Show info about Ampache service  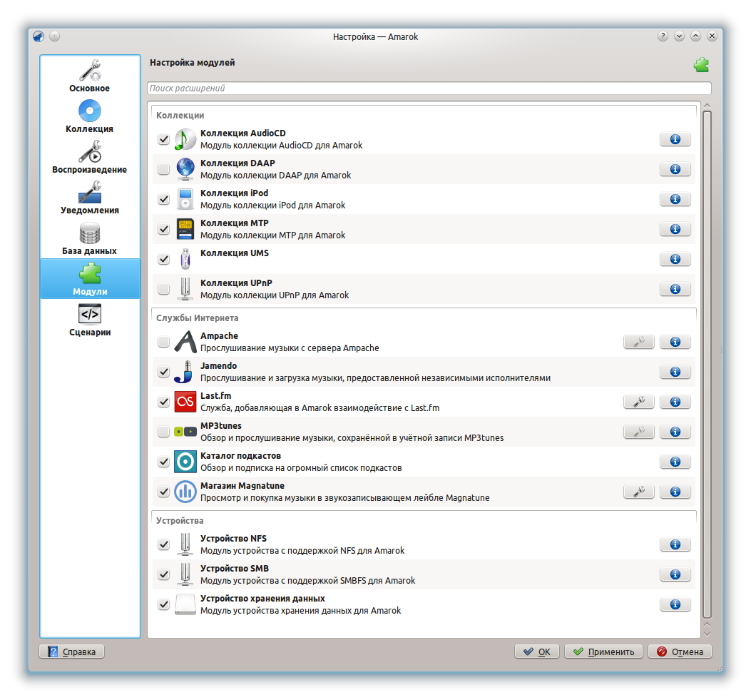(x=675, y=342)
